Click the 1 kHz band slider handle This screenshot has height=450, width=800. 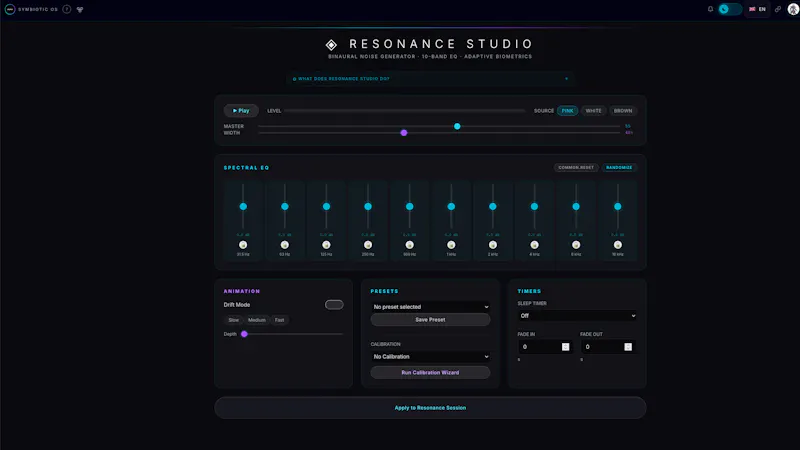(451, 207)
